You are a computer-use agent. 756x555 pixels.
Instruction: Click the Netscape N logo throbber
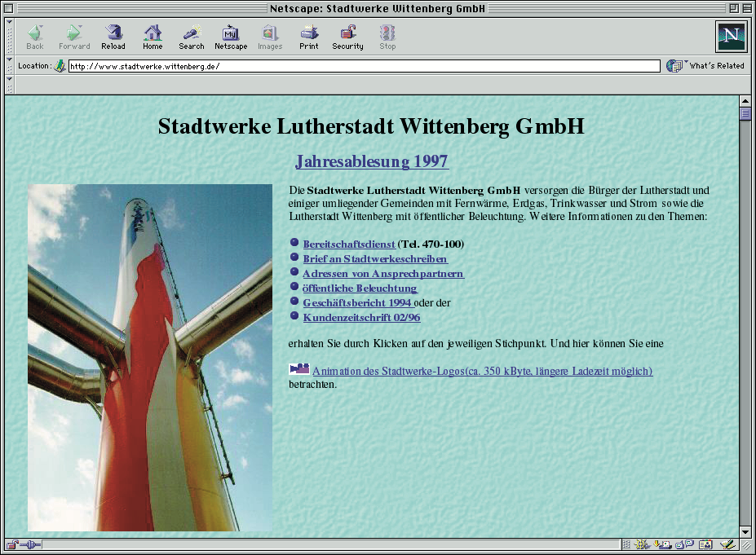pyautogui.click(x=731, y=37)
